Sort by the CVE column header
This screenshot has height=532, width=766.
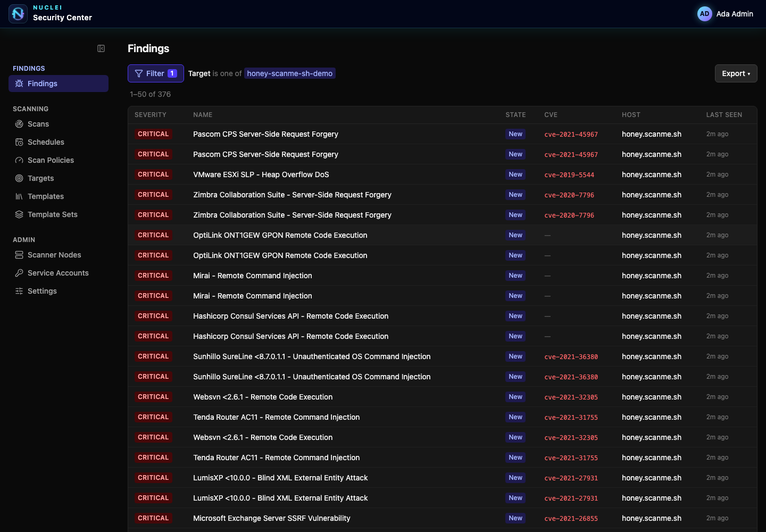(x=551, y=115)
